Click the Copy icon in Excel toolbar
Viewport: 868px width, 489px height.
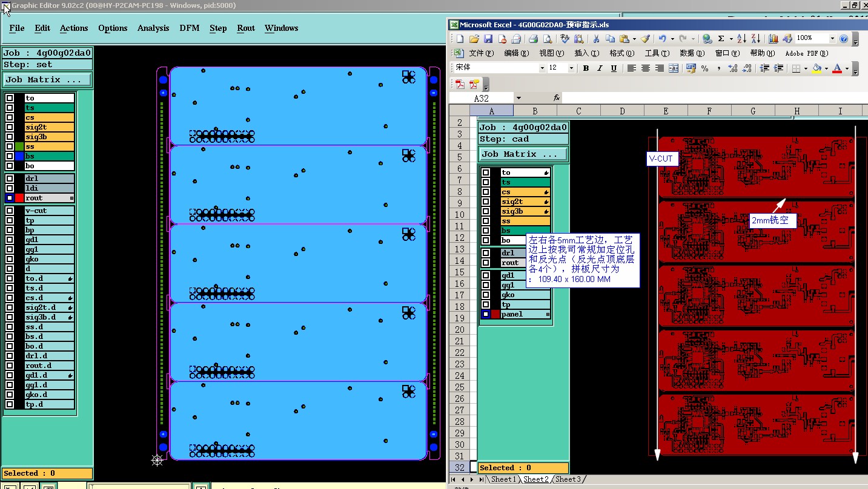pos(610,39)
